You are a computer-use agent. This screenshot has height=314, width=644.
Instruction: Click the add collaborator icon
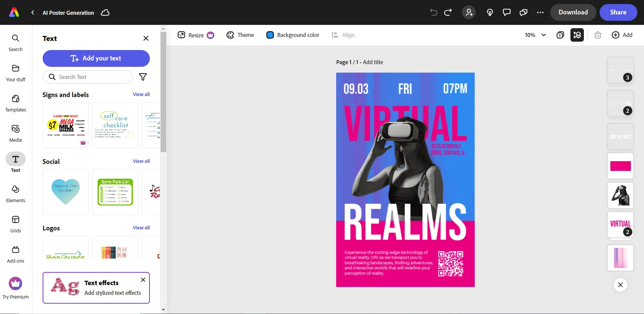click(x=469, y=12)
